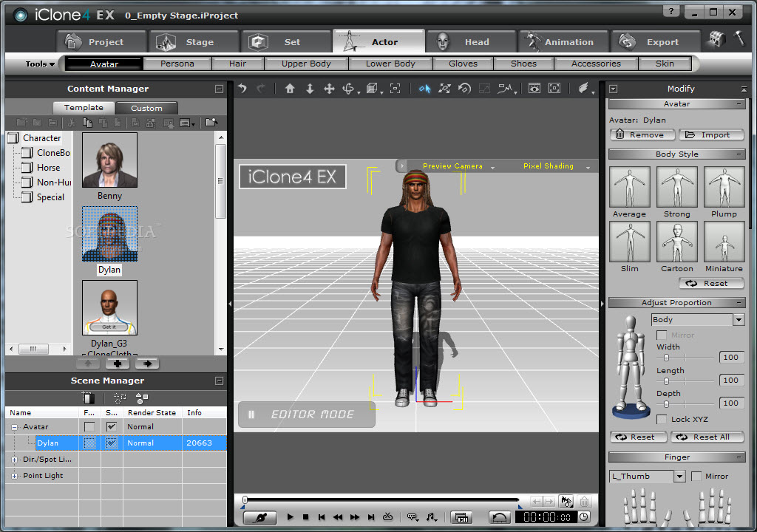
Task: Open the L_Thumb finger dropdown
Action: (680, 476)
